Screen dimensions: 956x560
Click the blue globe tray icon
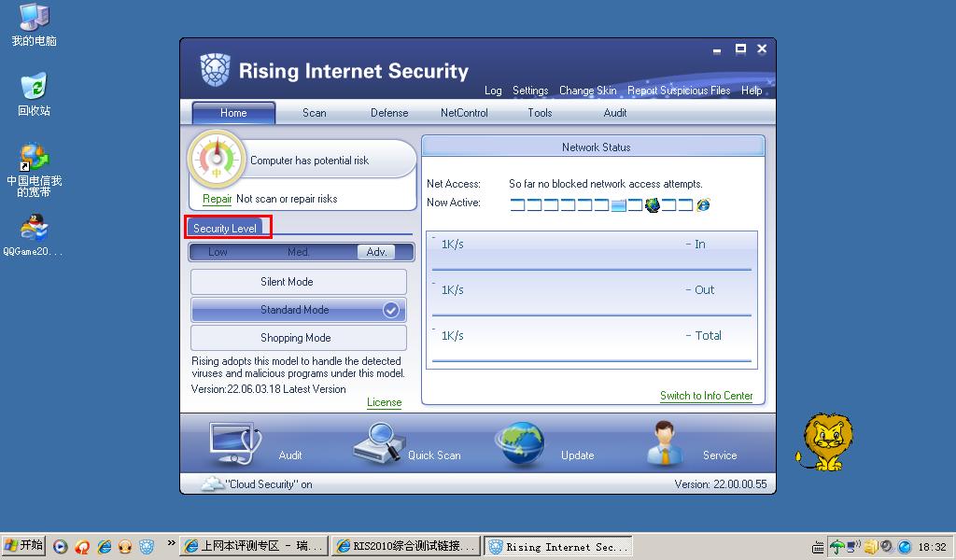click(905, 547)
